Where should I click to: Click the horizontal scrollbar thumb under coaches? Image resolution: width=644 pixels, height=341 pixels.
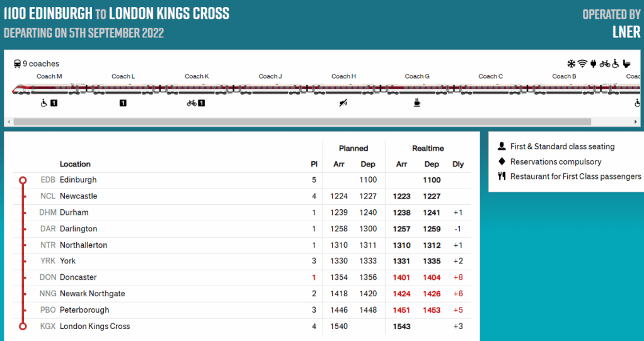click(x=302, y=122)
